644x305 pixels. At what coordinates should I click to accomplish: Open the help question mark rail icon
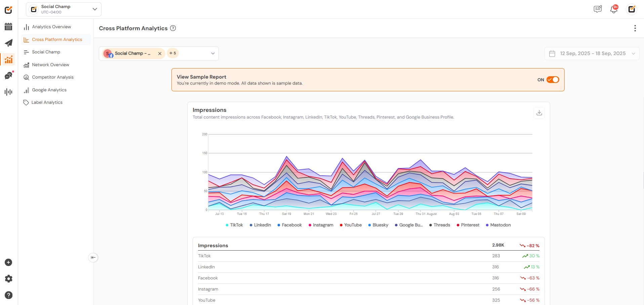click(x=8, y=295)
